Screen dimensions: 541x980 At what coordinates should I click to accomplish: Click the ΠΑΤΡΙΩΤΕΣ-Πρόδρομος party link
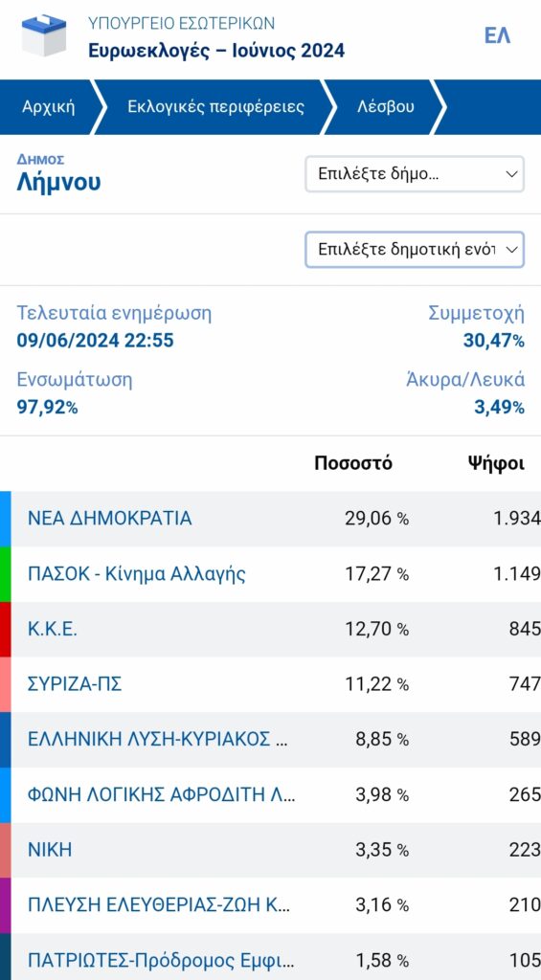coord(161,960)
